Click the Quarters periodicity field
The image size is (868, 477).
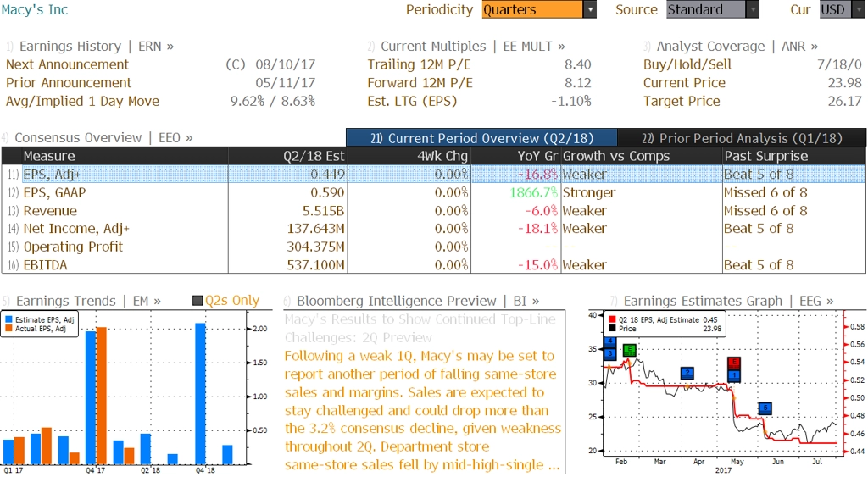click(532, 9)
